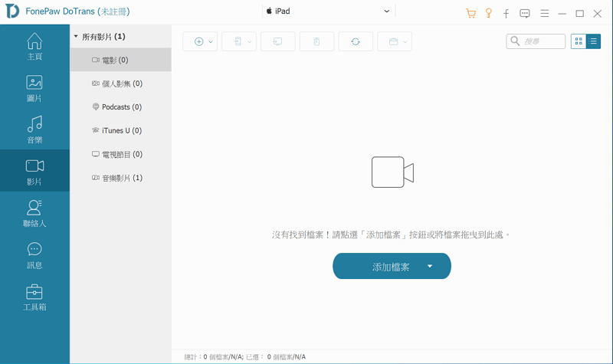Click the magnifier search icon
Viewport: 613px width, 364px height.
tap(515, 41)
